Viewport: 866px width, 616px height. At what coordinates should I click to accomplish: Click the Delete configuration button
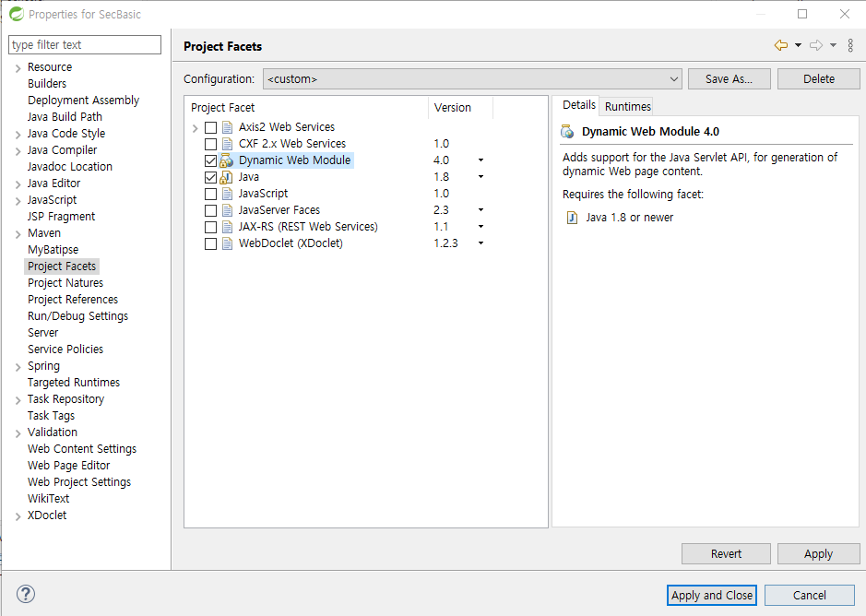[x=818, y=79]
